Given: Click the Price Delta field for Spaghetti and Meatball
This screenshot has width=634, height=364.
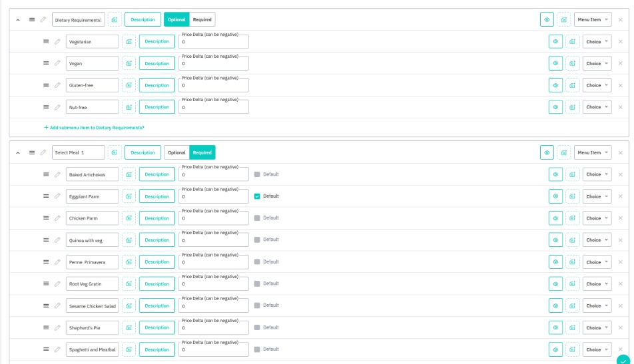Looking at the screenshot, I should (213, 351).
